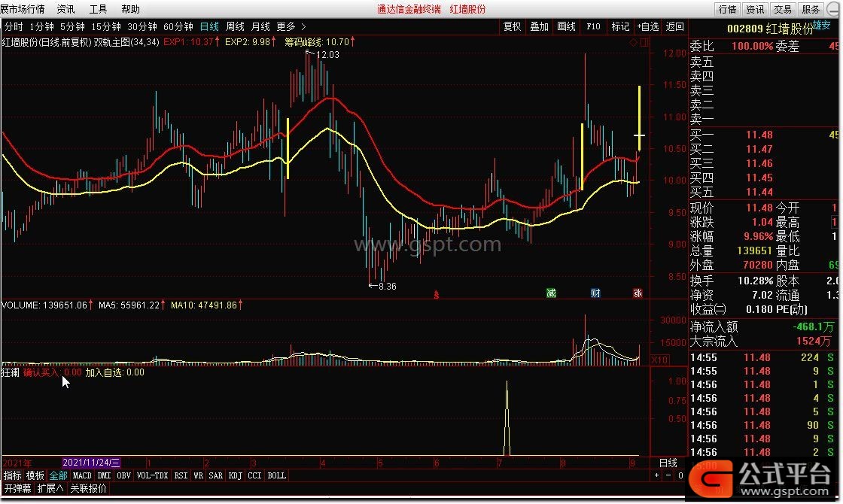The image size is (843, 504).
Task: Switch to the 月线 monthly chart
Action: (x=260, y=26)
